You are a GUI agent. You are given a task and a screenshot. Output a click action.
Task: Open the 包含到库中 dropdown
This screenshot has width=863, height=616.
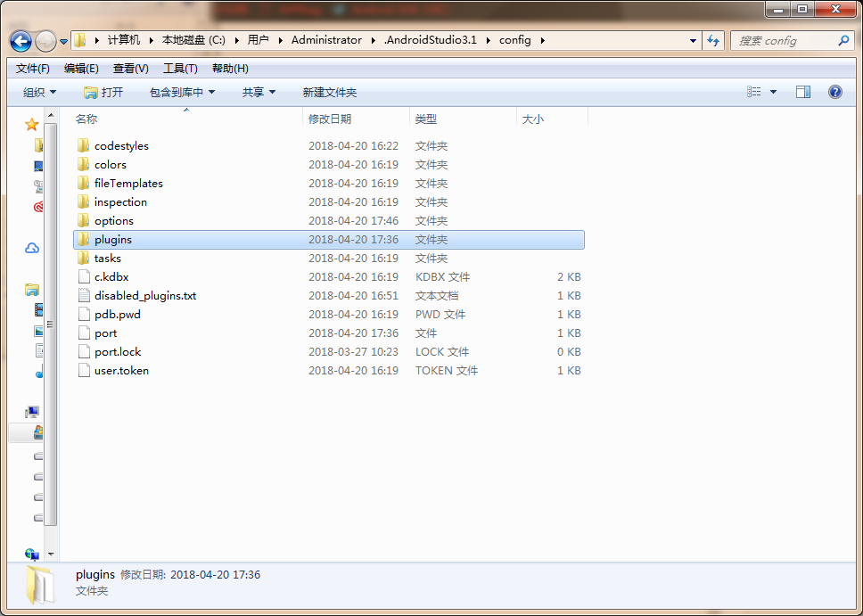182,92
